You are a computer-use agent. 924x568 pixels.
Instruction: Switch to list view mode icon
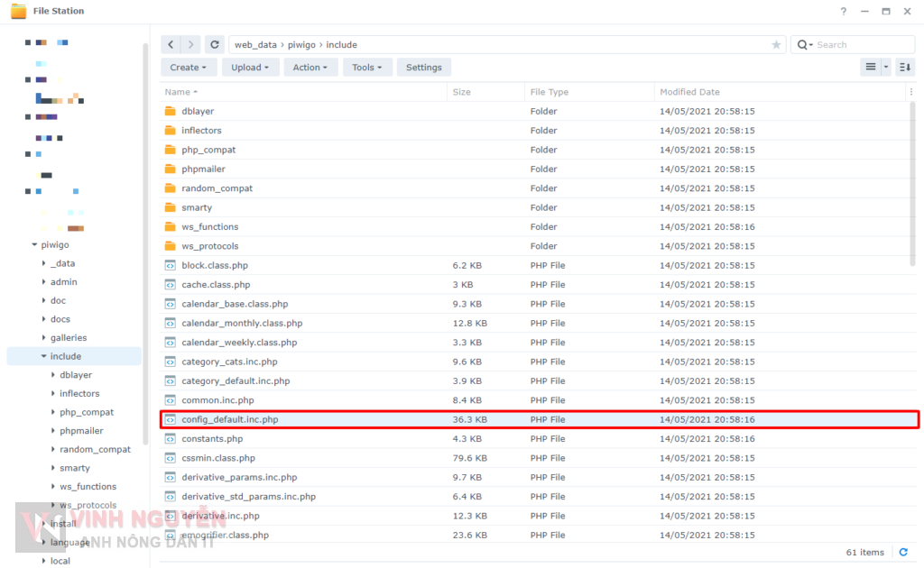870,67
